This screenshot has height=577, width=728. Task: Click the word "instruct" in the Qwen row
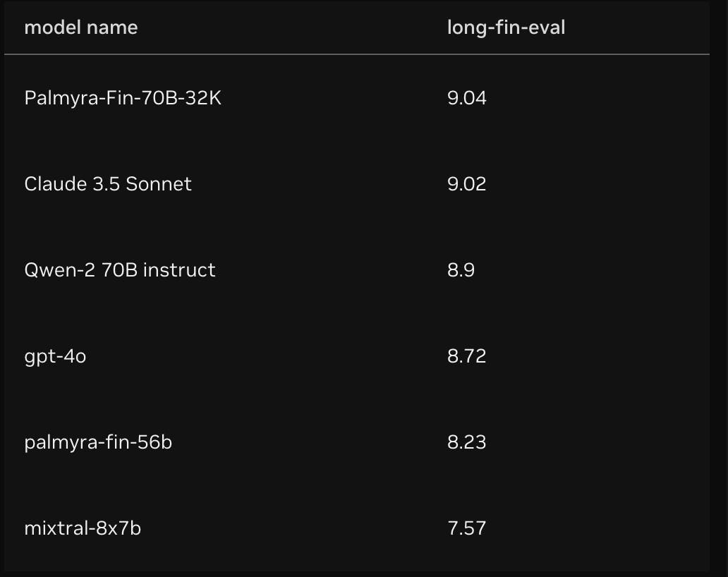(179, 270)
